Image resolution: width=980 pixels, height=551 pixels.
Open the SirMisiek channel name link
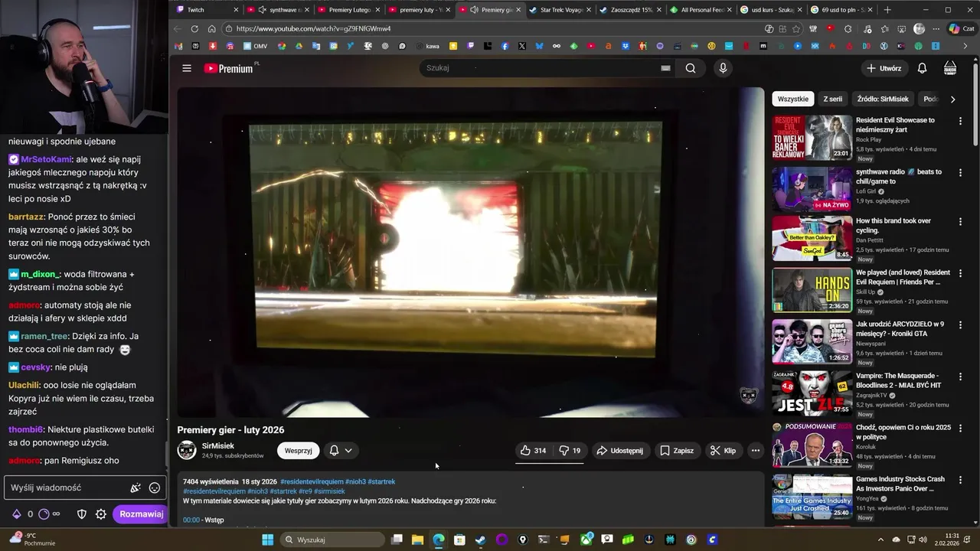click(218, 445)
